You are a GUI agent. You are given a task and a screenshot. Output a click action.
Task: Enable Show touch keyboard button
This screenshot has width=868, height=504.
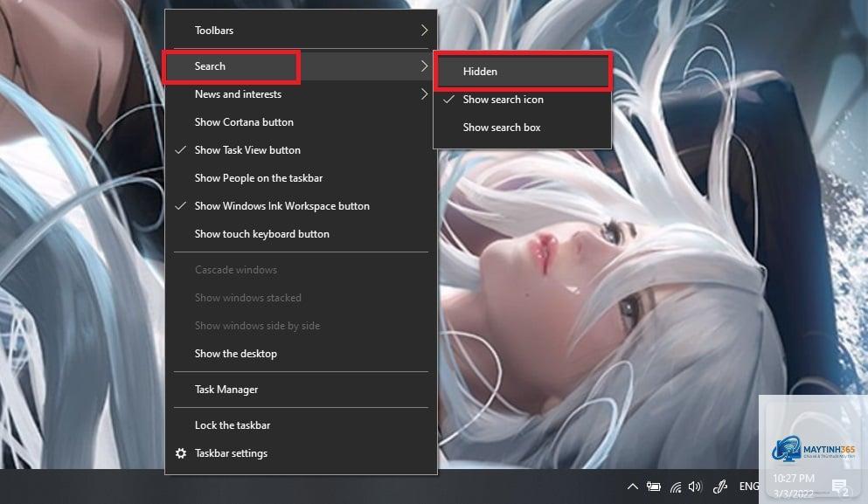coord(301,234)
